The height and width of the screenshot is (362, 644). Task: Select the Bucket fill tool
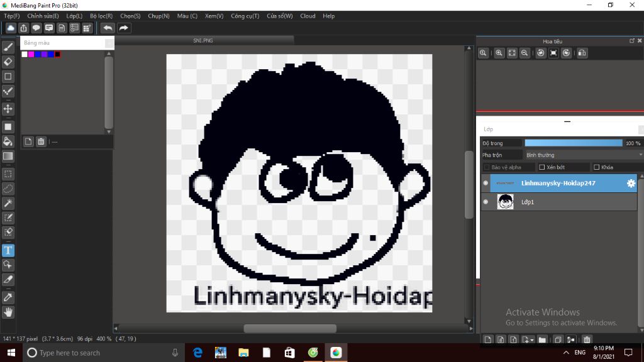(8, 141)
